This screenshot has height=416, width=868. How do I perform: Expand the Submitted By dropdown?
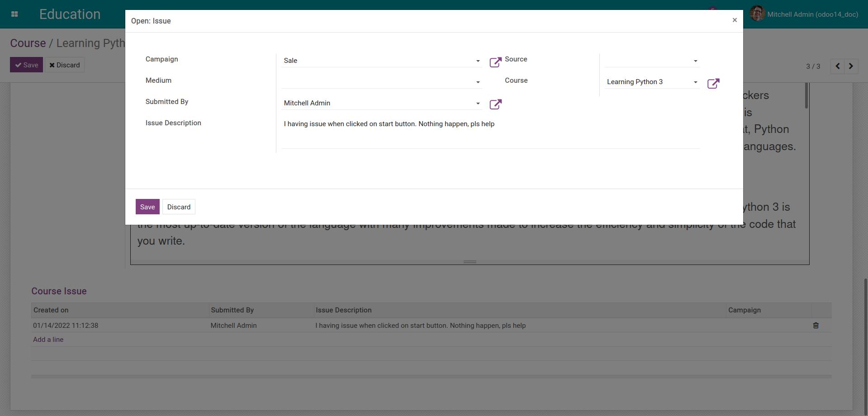[478, 104]
